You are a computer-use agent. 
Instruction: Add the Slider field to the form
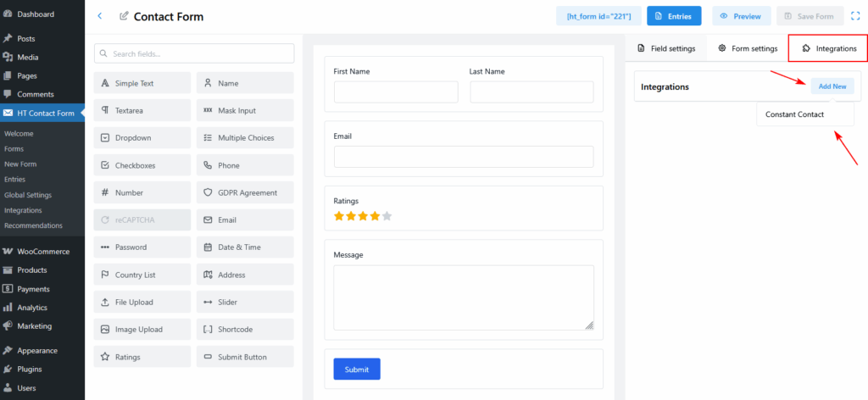[244, 302]
